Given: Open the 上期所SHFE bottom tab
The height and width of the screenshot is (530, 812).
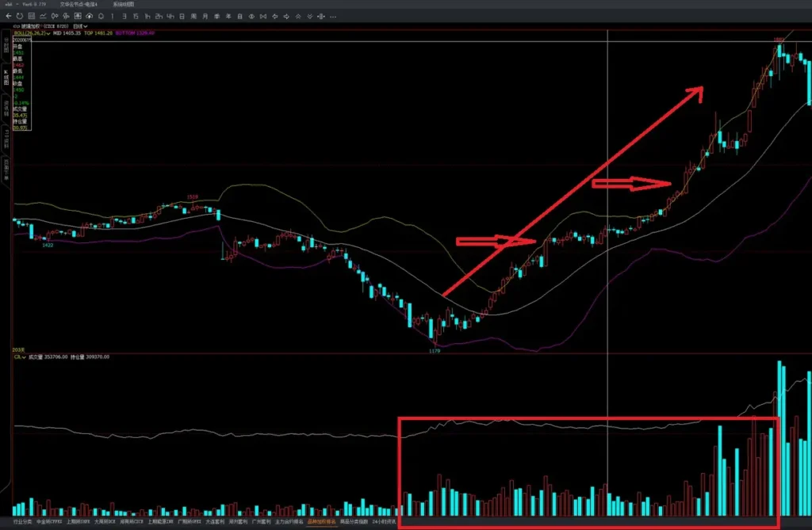Looking at the screenshot, I should click(79, 522).
